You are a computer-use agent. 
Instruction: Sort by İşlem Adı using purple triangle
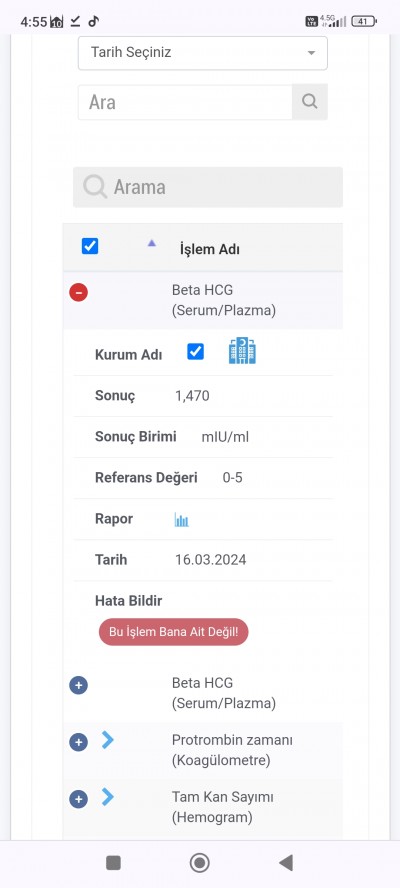point(151,243)
